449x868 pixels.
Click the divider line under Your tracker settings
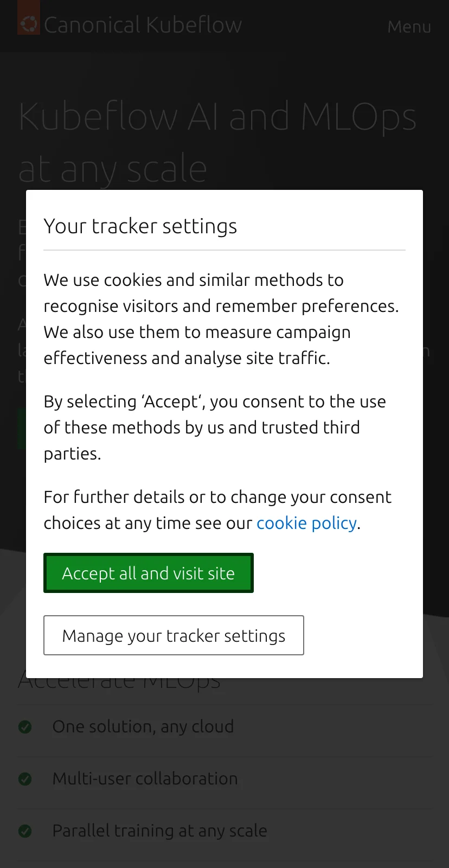point(224,250)
